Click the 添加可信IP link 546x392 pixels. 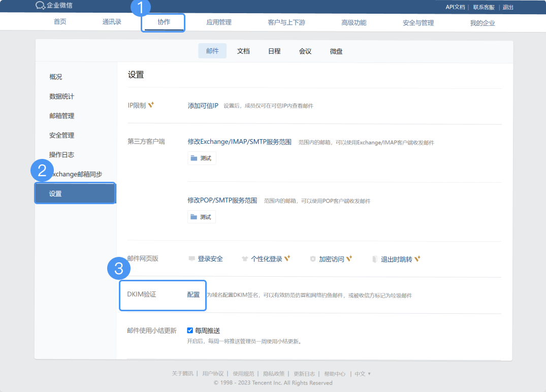coord(203,106)
